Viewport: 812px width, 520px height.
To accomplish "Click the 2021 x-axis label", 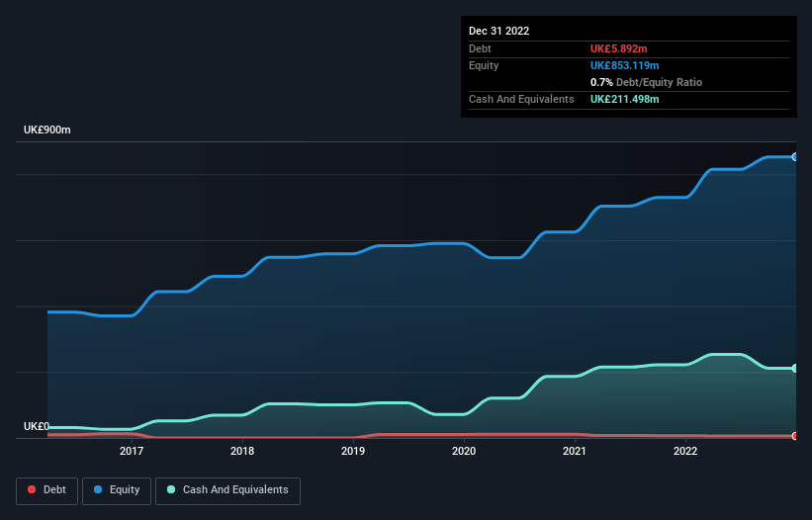I will (x=575, y=451).
